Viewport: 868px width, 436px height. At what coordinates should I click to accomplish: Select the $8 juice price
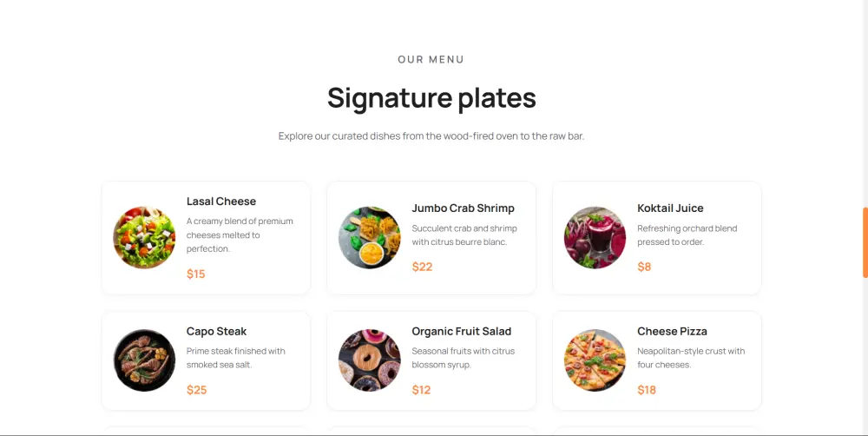pos(644,268)
